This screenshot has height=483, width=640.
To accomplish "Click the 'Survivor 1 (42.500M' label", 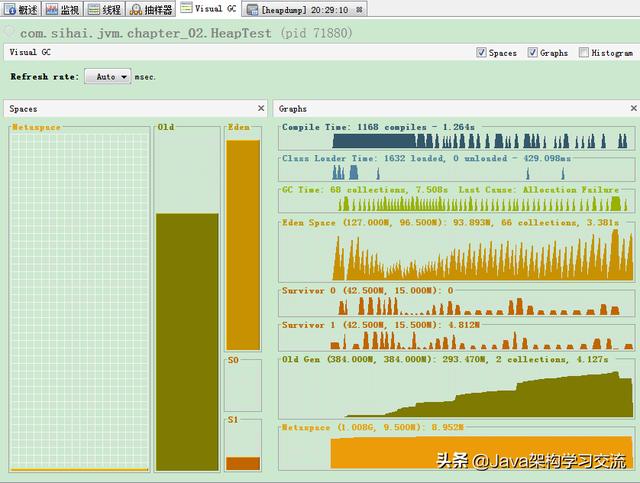I will click(x=333, y=325).
